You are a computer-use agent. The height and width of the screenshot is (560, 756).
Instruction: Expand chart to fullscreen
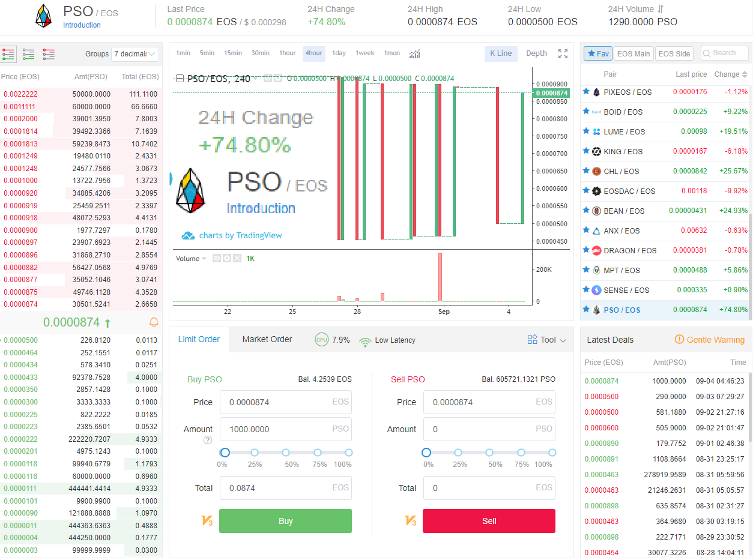pos(563,53)
